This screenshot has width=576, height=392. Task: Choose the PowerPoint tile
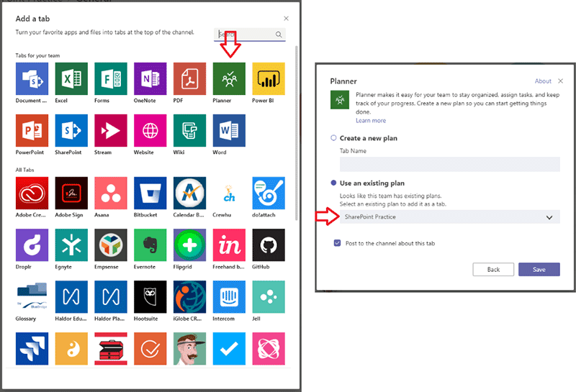point(32,130)
